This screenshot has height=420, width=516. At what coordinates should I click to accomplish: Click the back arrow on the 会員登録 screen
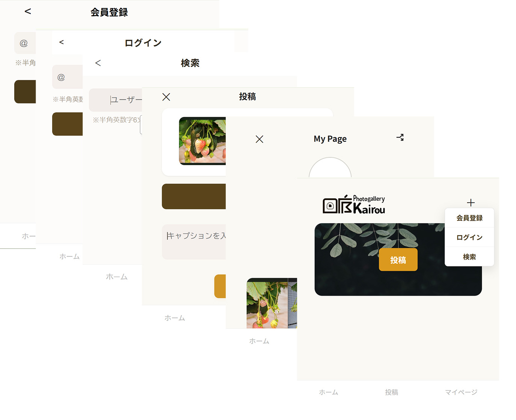(x=28, y=11)
